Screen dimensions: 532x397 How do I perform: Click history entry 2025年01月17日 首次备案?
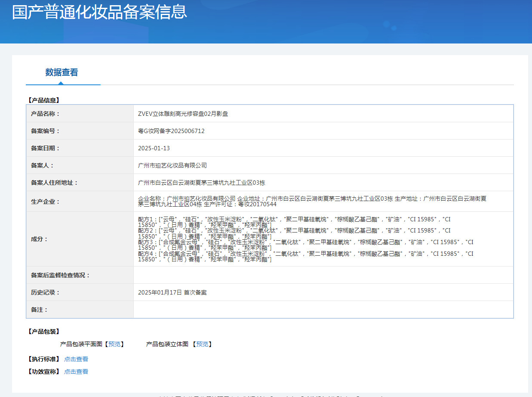coord(172,292)
